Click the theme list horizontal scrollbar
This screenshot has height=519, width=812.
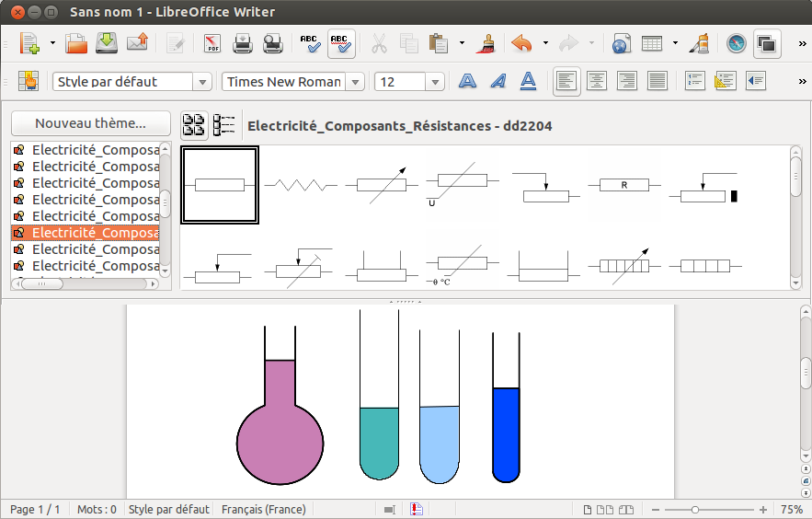tap(85, 283)
